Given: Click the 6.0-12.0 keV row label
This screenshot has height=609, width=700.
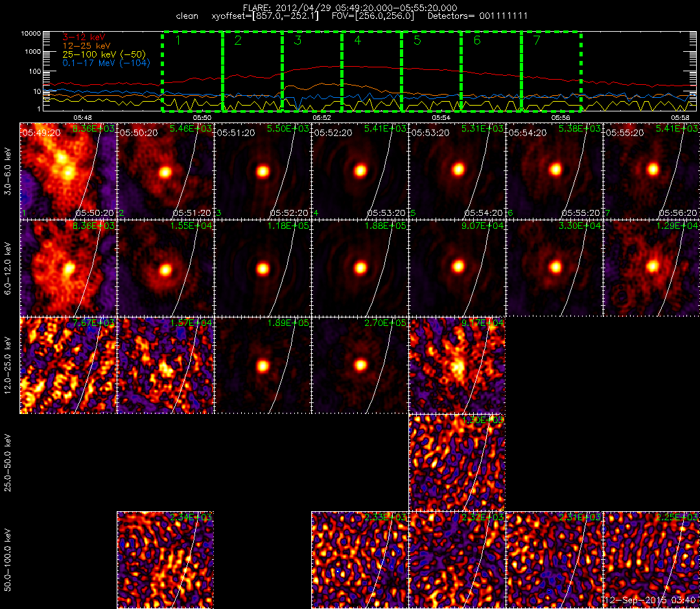Looking at the screenshot, I should pos(8,269).
